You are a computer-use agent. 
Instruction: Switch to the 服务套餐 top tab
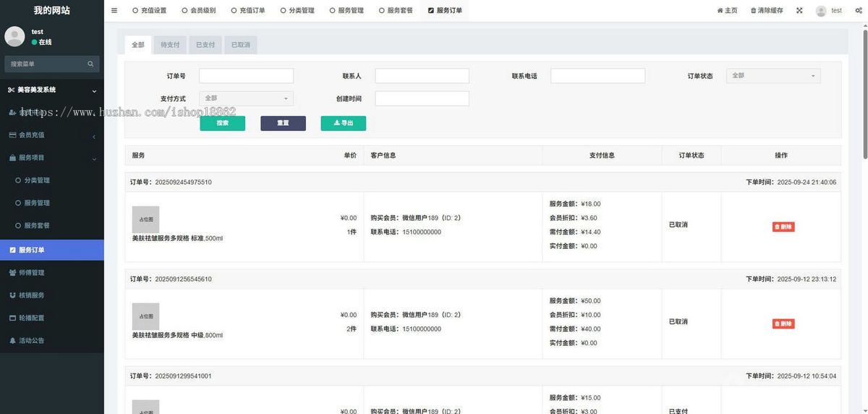pyautogui.click(x=395, y=11)
